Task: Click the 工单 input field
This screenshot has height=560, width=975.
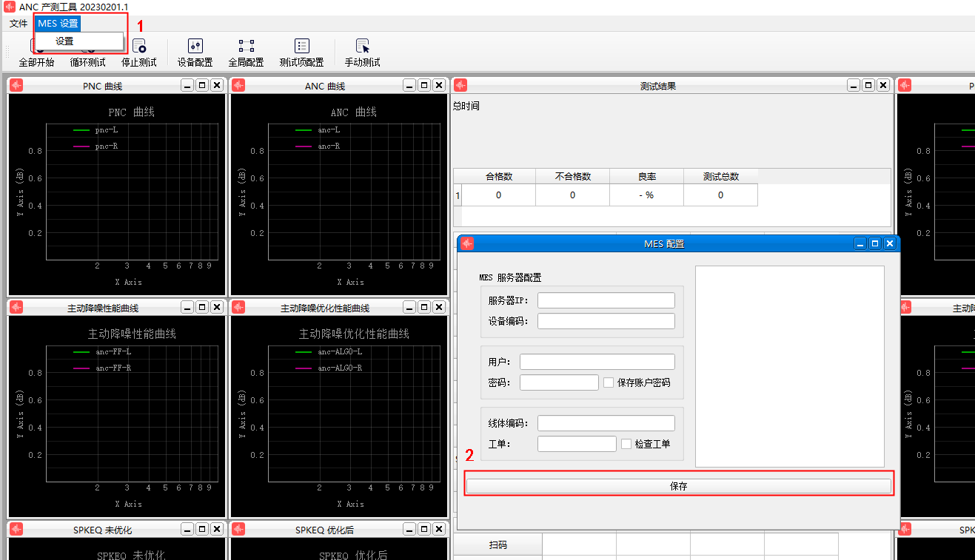Action: pyautogui.click(x=577, y=444)
